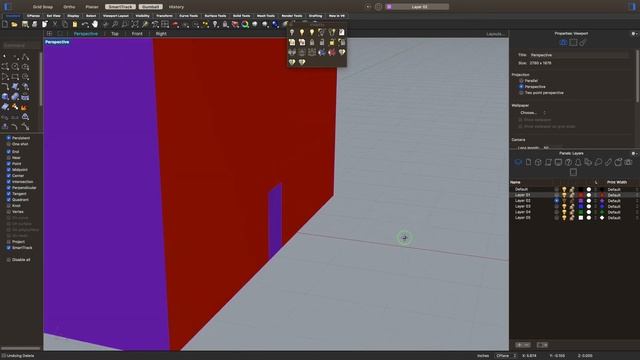640x360 pixels.
Task: Enable the Near object snap checkbox
Action: click(9, 158)
